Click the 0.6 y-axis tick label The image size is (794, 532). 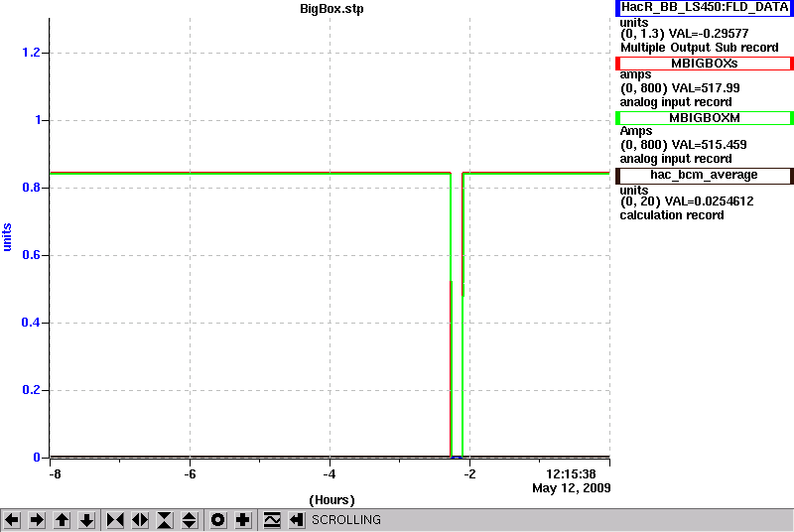[x=31, y=255]
